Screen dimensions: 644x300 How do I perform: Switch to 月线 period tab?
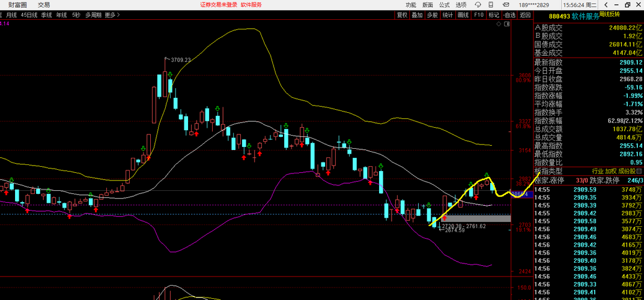tap(11, 15)
